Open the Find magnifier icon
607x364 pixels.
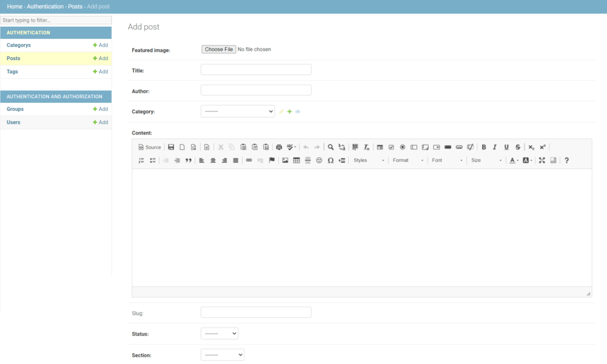point(330,147)
